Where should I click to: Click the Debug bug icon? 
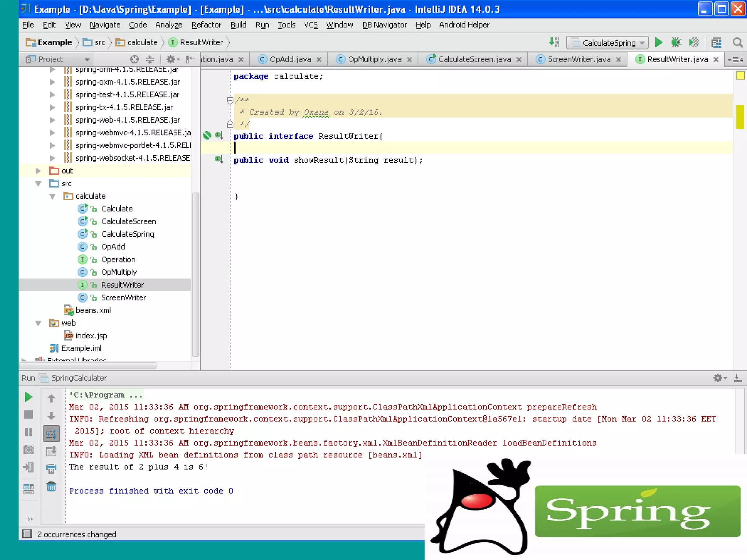676,43
